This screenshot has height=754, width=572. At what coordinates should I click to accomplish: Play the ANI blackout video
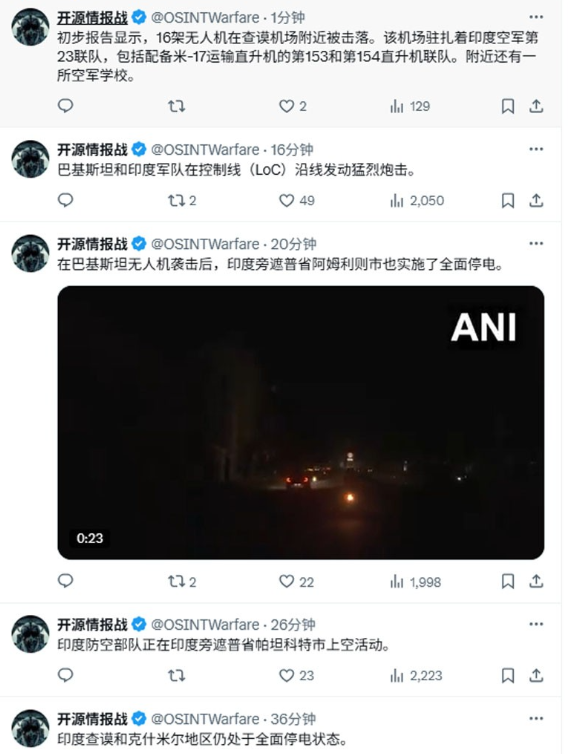click(301, 423)
